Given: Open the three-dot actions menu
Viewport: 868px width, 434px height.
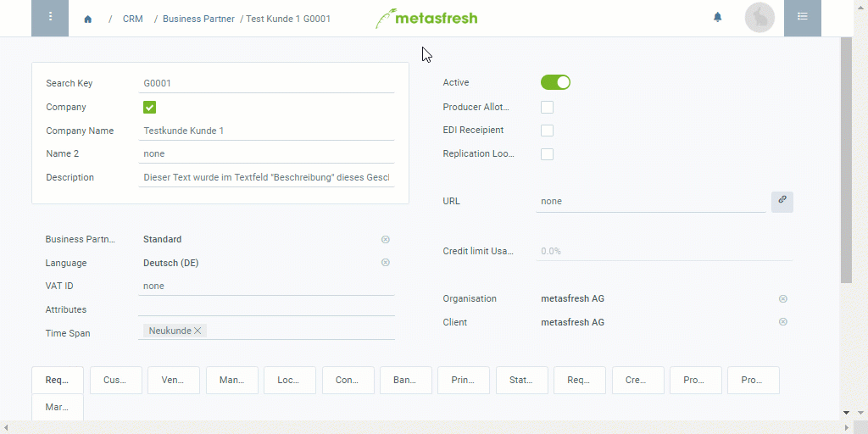Looking at the screenshot, I should pyautogui.click(x=50, y=18).
